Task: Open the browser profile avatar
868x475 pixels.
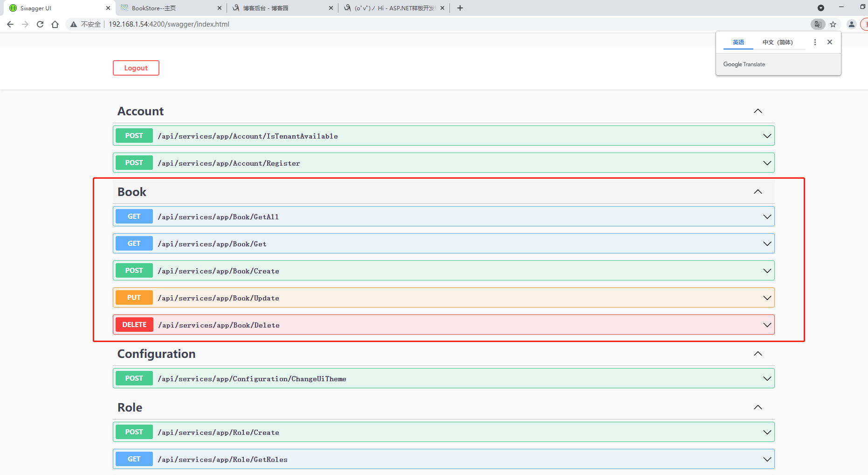Action: click(851, 24)
